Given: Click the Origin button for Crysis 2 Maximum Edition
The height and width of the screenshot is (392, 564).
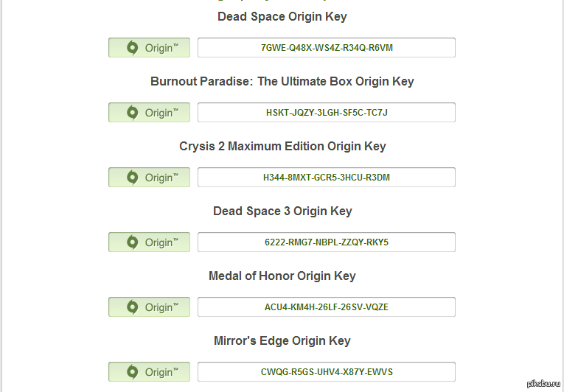Looking at the screenshot, I should tap(149, 177).
